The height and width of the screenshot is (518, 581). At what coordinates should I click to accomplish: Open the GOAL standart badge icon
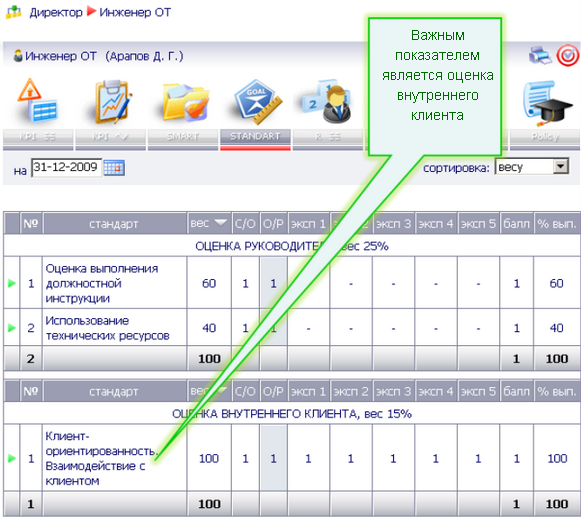click(x=258, y=102)
